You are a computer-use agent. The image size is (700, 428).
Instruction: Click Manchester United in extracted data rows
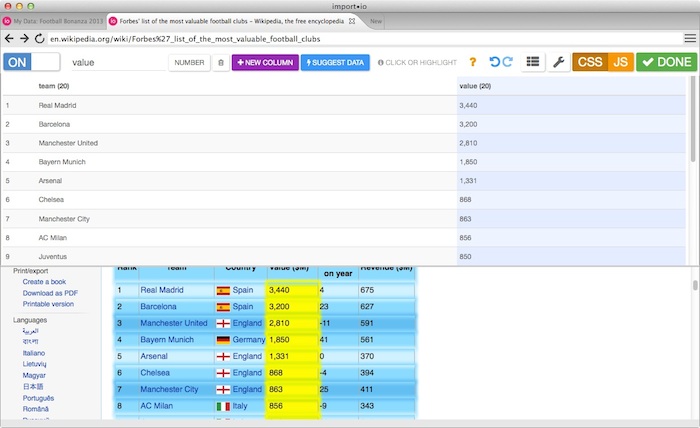point(68,143)
